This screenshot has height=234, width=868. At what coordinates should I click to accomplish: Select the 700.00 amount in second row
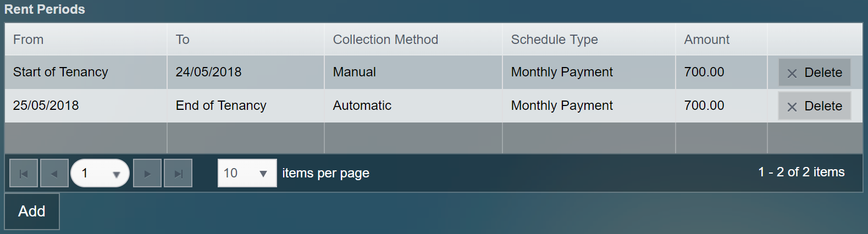(x=704, y=105)
